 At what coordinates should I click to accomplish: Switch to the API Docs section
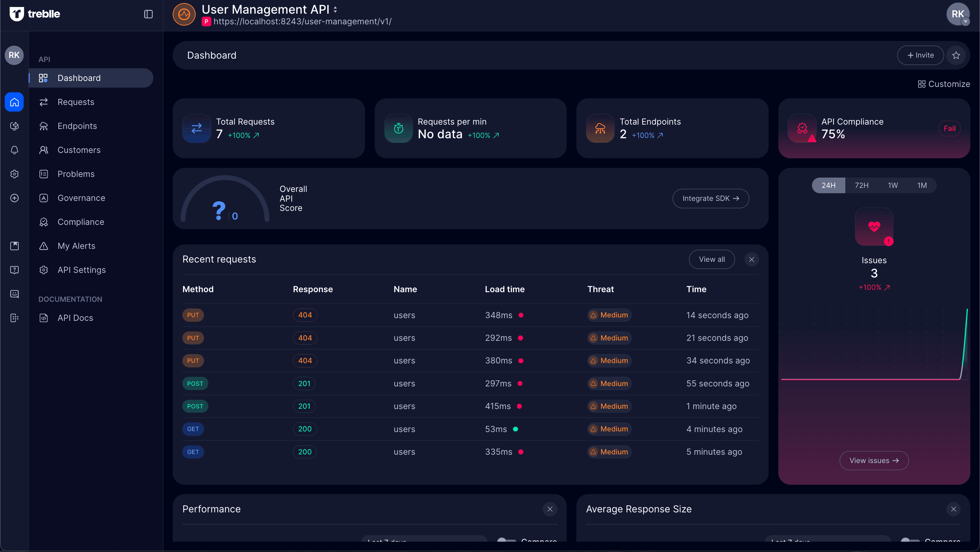[x=75, y=317]
